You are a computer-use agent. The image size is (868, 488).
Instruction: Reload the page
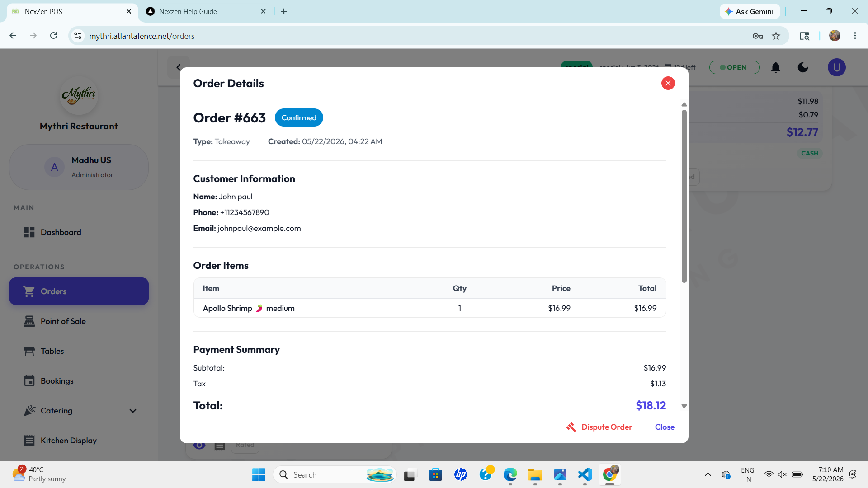point(53,36)
